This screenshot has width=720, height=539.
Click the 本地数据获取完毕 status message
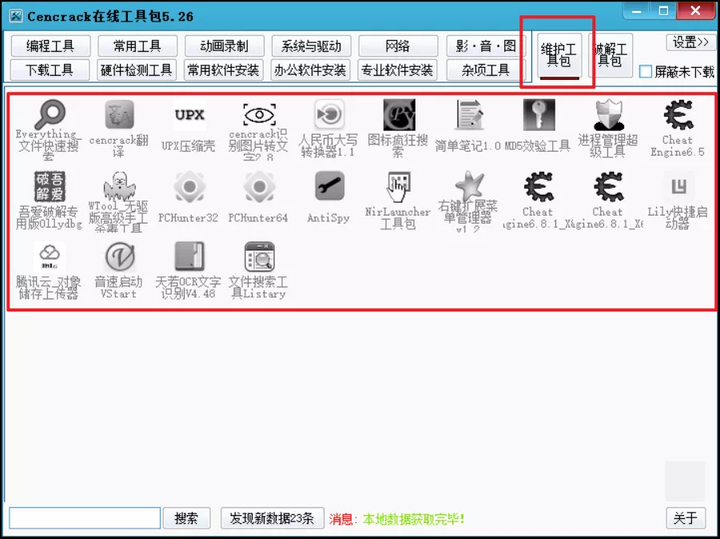(x=414, y=519)
